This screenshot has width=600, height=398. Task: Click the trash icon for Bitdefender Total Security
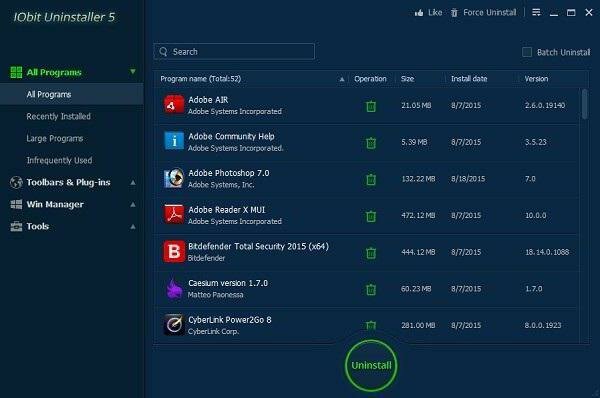pyautogui.click(x=371, y=253)
